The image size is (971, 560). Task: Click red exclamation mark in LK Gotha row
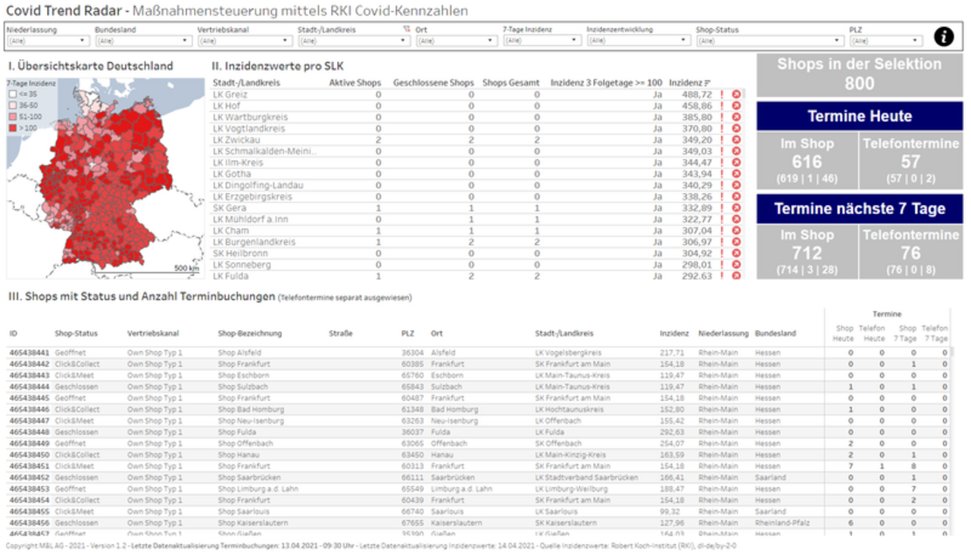click(723, 174)
